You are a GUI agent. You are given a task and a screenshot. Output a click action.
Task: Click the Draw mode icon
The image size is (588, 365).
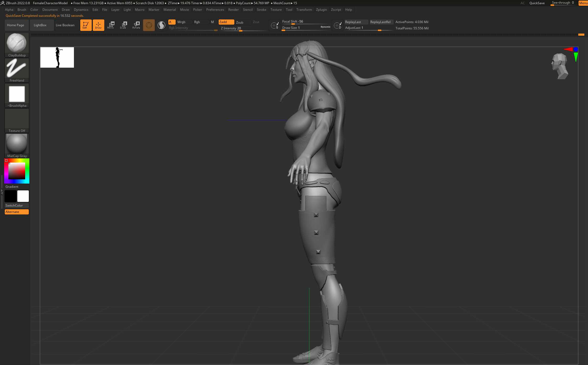click(x=98, y=25)
